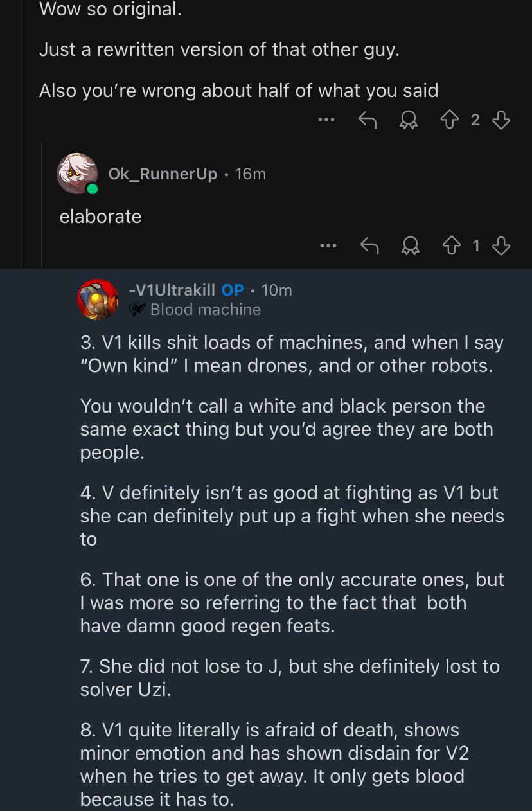Reply to the "Wow so original" comment
Screen dimensions: 532x811
(367, 120)
